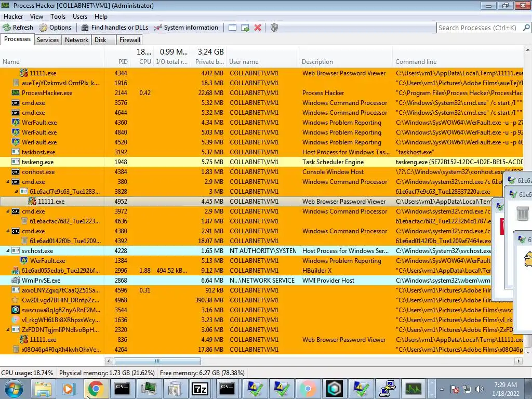Open Google Chrome from taskbar
This screenshot has width=532, height=399.
pyautogui.click(x=96, y=389)
